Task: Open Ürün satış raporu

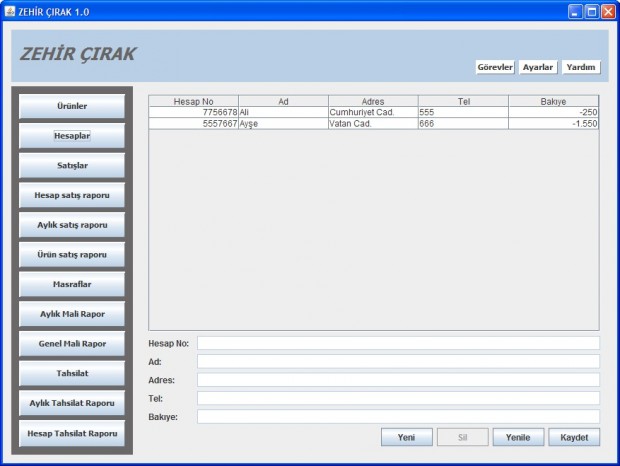Action: click(72, 255)
